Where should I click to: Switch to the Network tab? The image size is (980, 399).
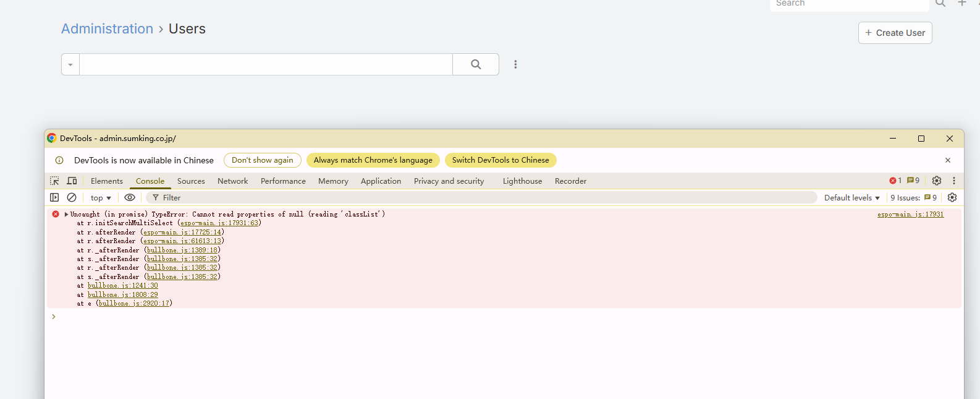(232, 181)
